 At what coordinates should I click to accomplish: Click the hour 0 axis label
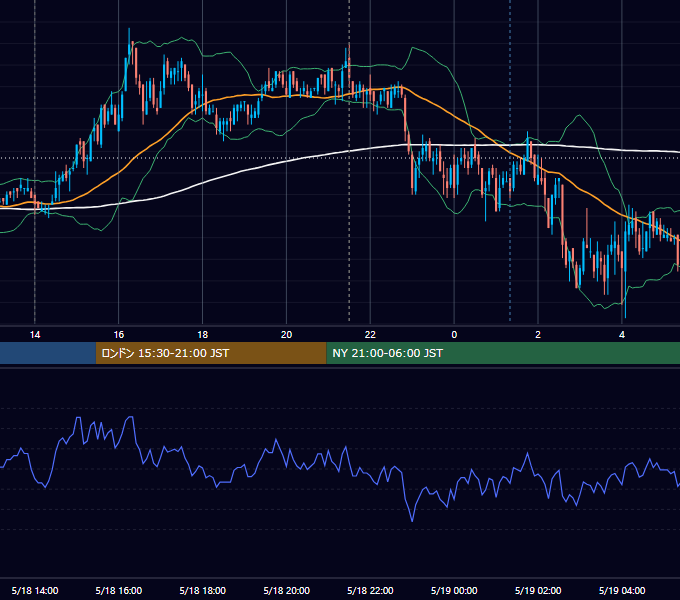click(x=454, y=335)
